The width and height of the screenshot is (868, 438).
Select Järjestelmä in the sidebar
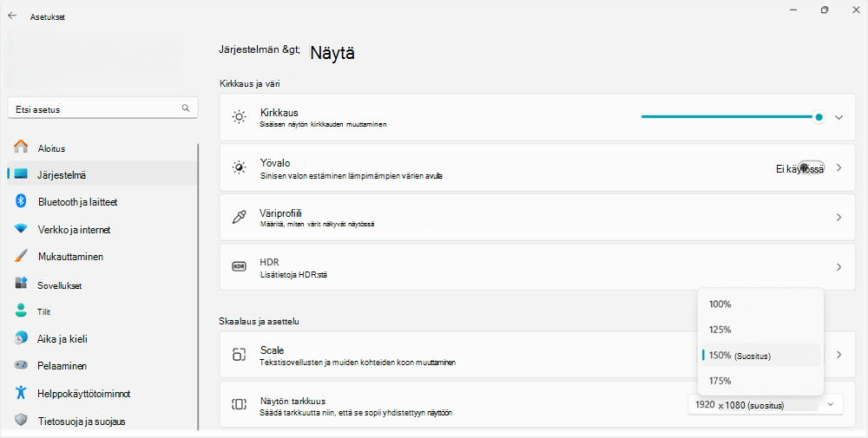[x=102, y=174]
